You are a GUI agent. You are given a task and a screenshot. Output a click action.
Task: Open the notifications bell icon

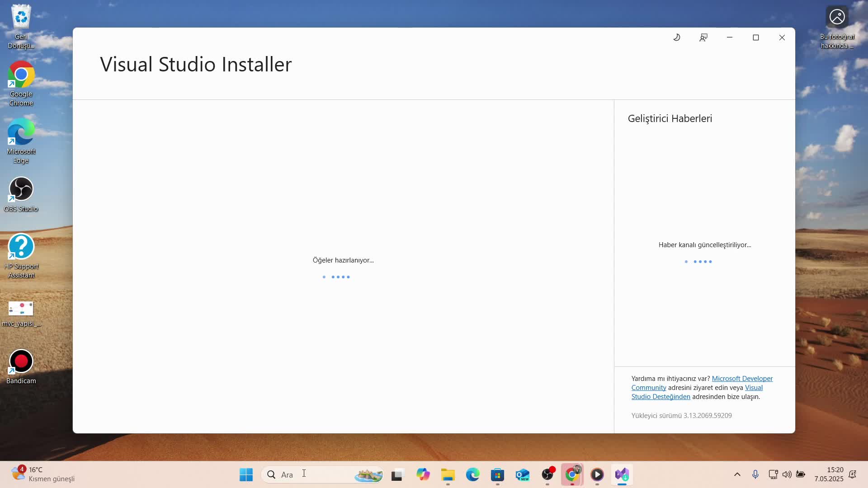point(853,474)
